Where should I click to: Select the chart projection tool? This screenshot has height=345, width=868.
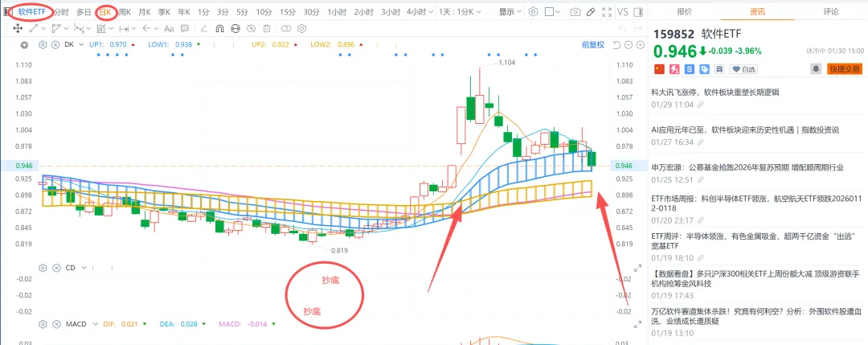(101, 28)
